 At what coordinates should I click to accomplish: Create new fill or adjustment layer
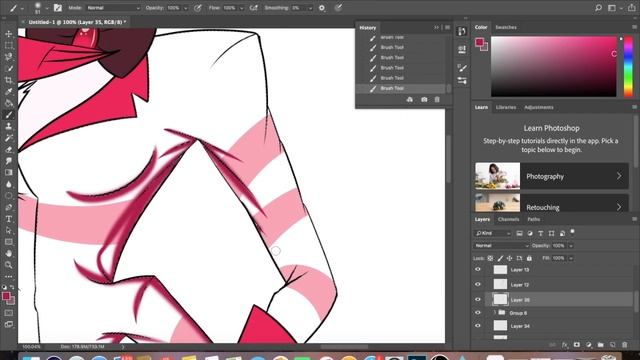[589, 345]
